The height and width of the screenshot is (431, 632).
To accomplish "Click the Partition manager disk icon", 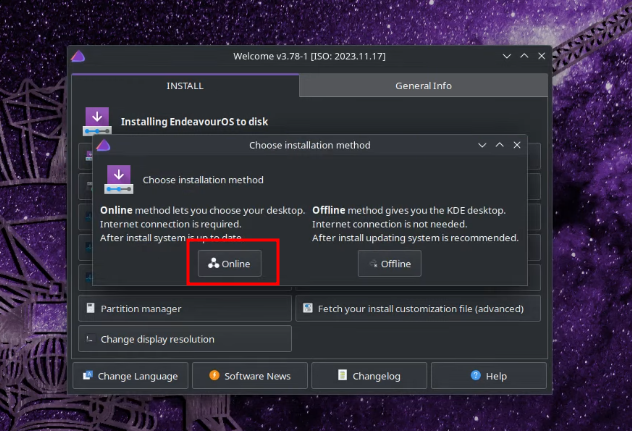I will coord(91,308).
